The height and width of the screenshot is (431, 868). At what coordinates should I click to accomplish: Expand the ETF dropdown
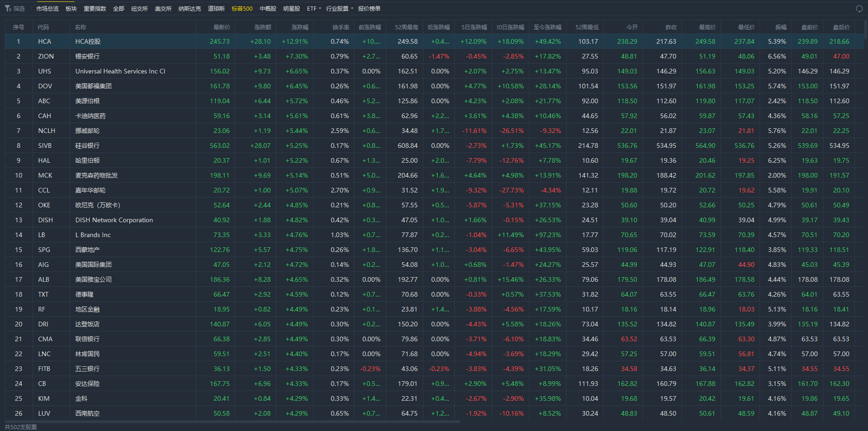coord(314,8)
